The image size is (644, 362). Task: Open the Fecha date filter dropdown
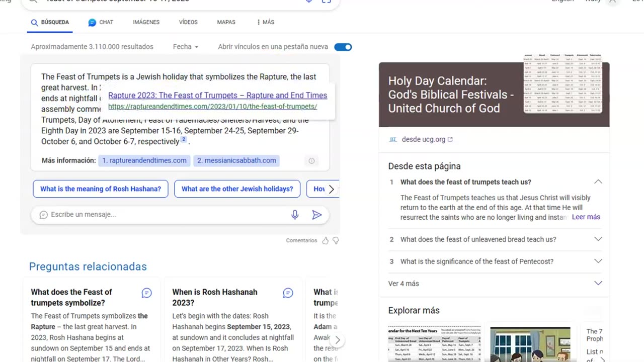[186, 47]
